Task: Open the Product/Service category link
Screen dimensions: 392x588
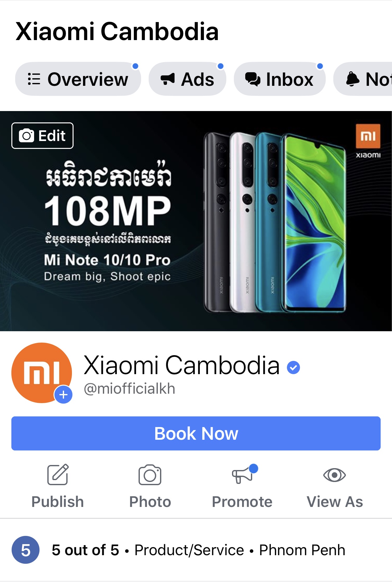Action: pyautogui.click(x=189, y=550)
